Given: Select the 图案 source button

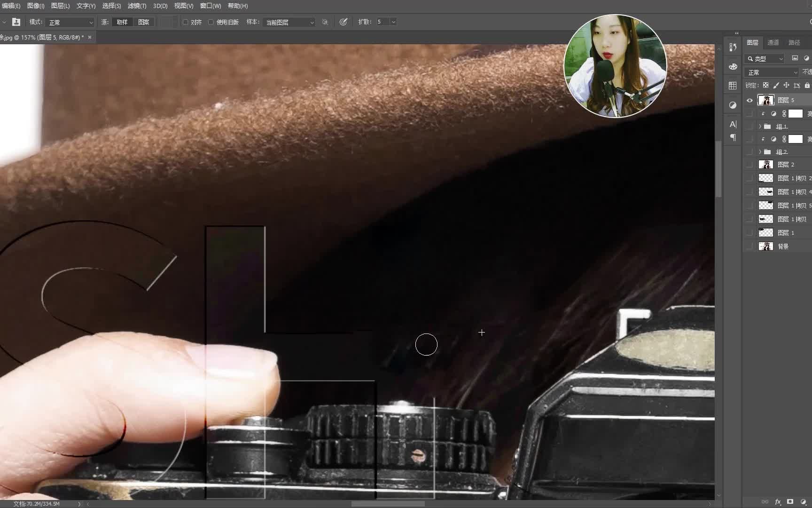Looking at the screenshot, I should pyautogui.click(x=144, y=22).
